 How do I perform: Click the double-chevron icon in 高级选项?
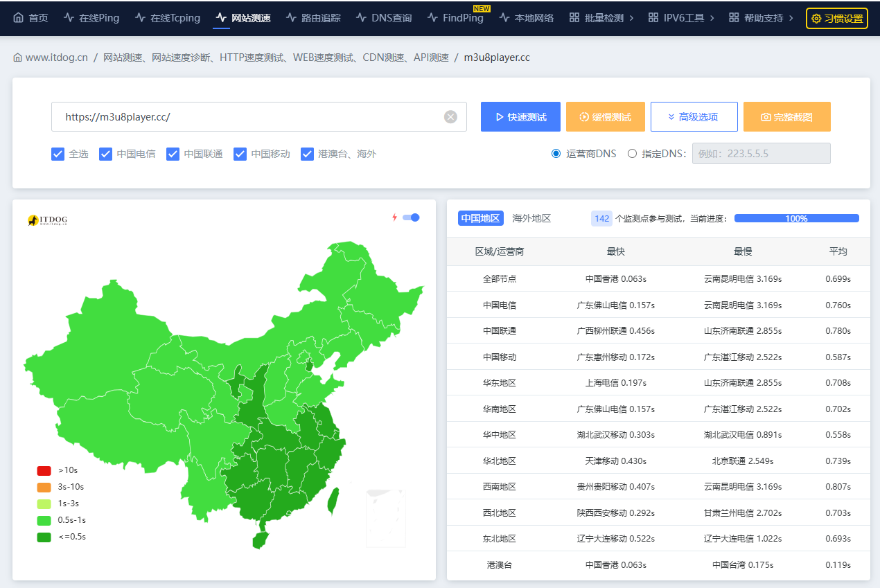pyautogui.click(x=671, y=117)
